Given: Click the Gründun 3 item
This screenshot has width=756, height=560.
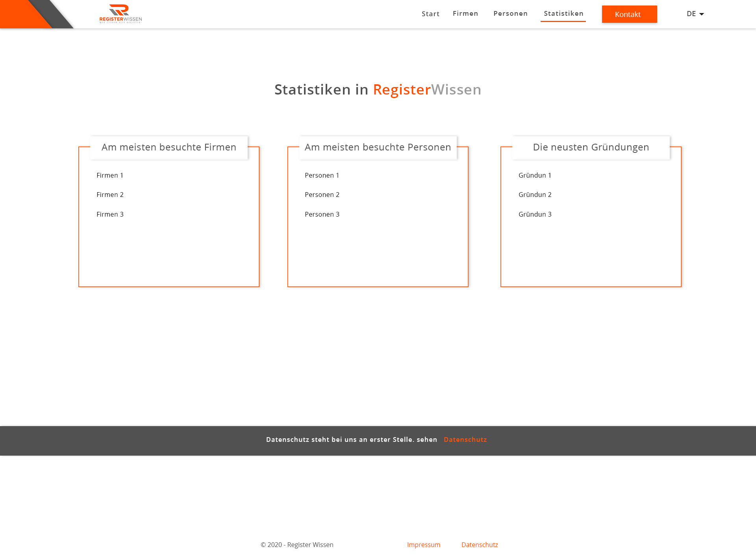Looking at the screenshot, I should click(x=535, y=214).
